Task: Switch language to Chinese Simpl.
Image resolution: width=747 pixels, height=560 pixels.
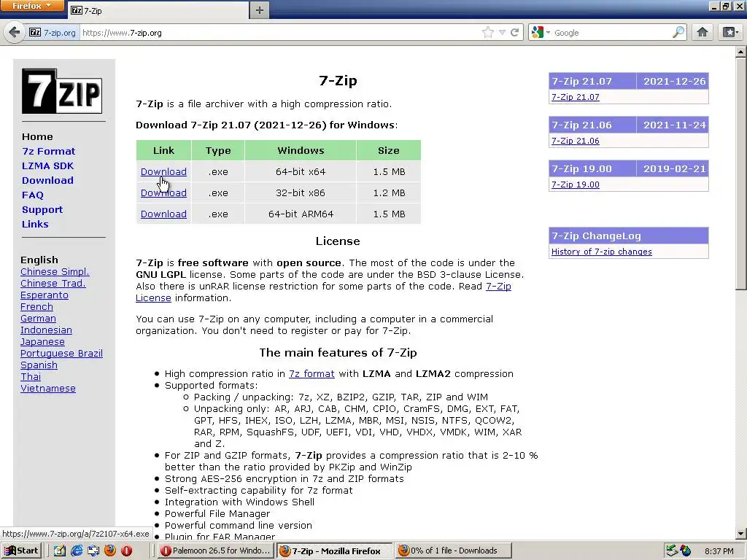Action: (55, 272)
